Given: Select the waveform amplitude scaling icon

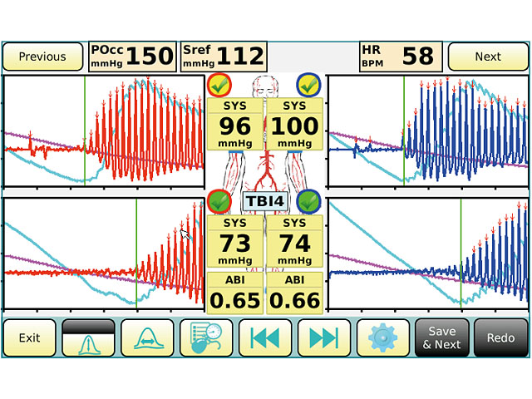Looking at the screenshot, I should point(89,337).
